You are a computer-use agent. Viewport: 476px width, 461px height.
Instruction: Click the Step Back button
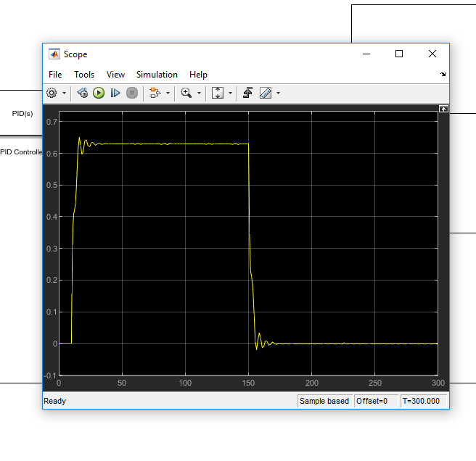point(82,93)
